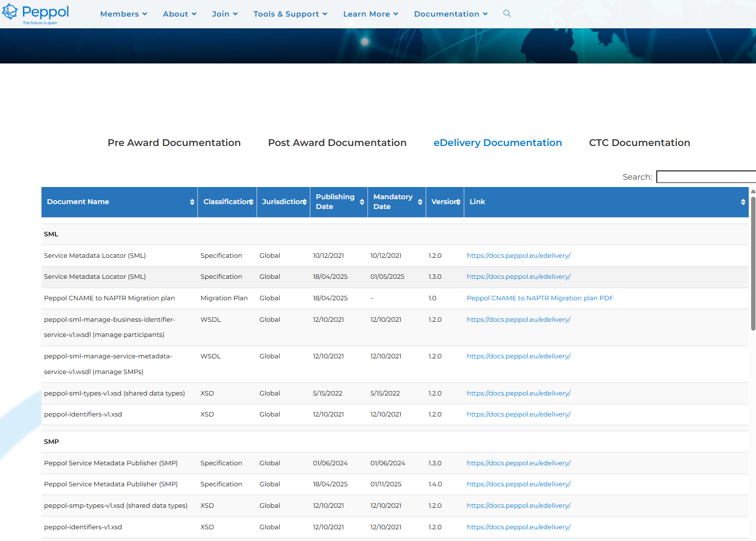Click the table vertical scrollbar

pos(753,264)
